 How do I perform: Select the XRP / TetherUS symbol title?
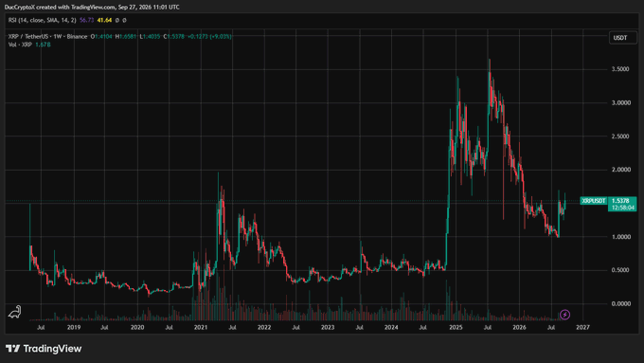click(47, 36)
